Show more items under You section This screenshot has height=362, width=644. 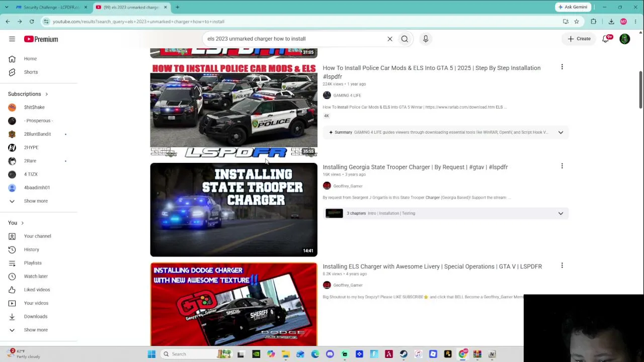[x=36, y=330]
